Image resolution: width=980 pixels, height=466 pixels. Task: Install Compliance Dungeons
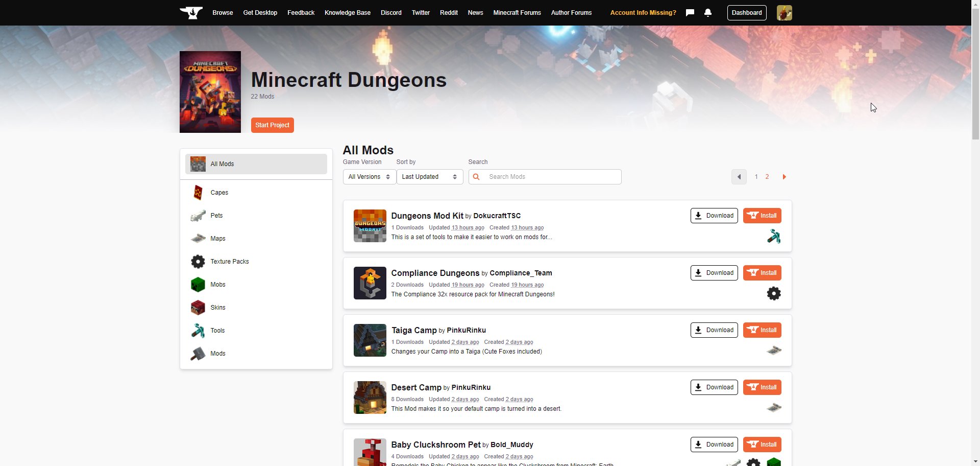(x=762, y=273)
